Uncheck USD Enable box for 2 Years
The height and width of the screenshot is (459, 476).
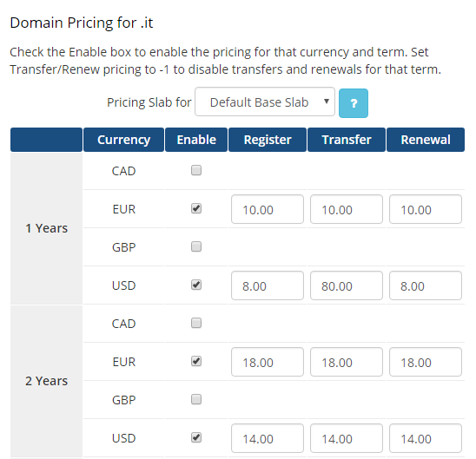pyautogui.click(x=196, y=437)
